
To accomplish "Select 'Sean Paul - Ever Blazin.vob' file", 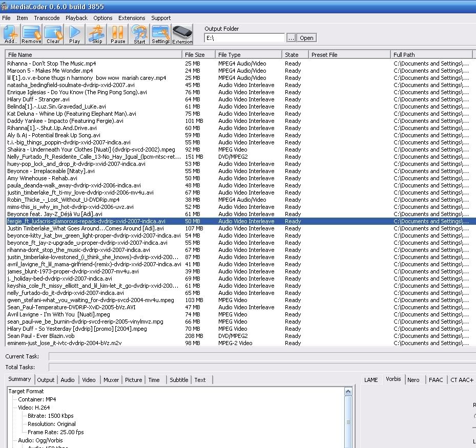I will click(x=240, y=336).
